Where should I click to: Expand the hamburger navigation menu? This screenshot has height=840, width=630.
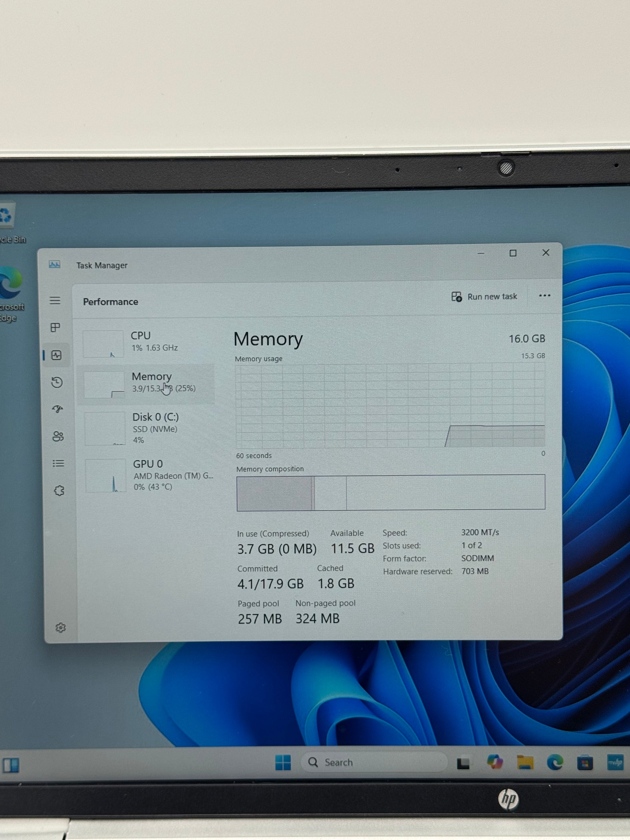coord(55,300)
